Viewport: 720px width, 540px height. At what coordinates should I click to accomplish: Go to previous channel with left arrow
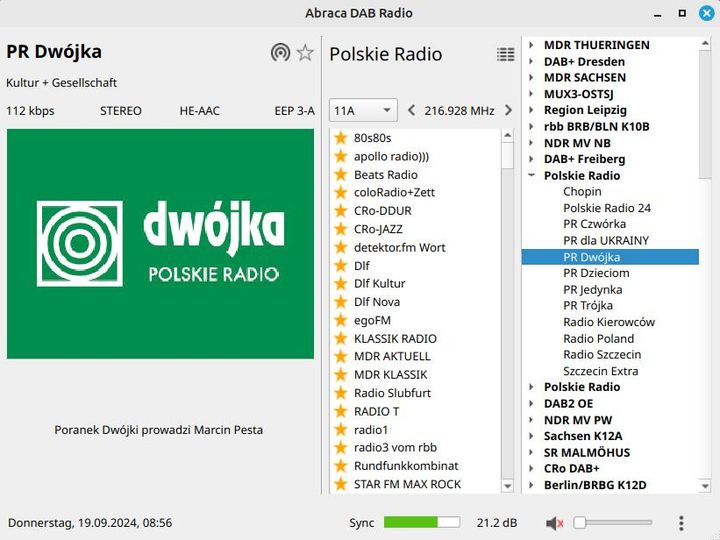411,110
